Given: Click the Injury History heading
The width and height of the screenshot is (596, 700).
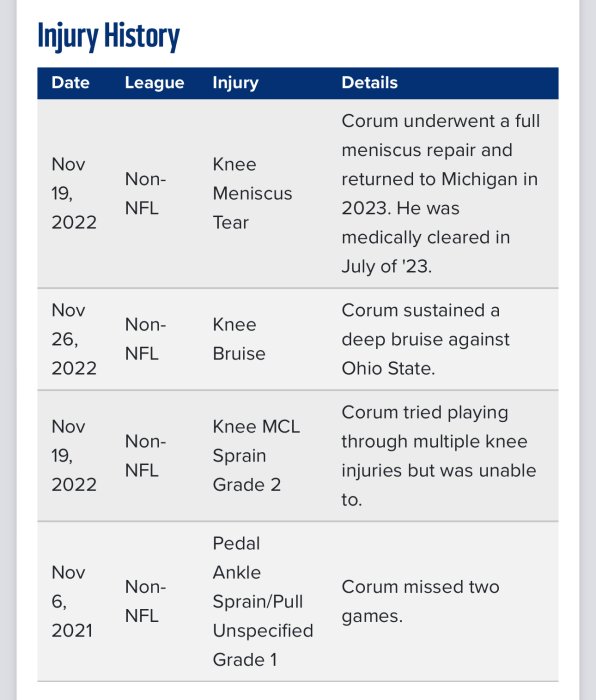Looking at the screenshot, I should click(x=108, y=36).
